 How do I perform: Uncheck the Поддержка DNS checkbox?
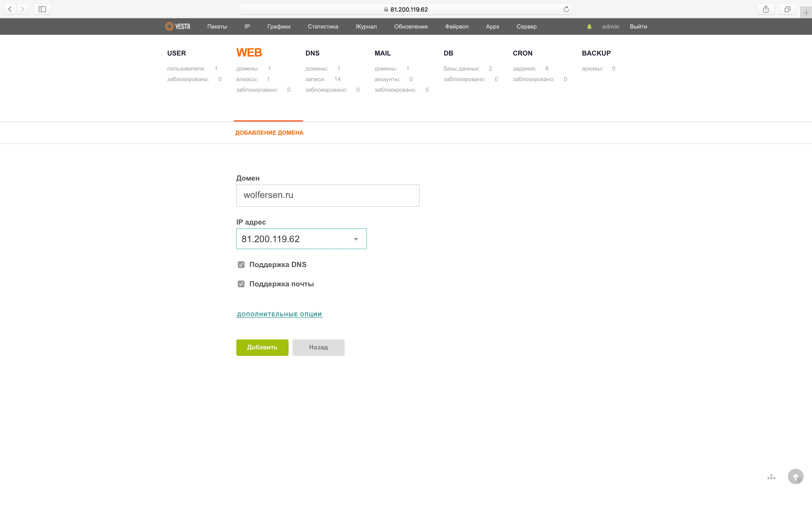241,265
